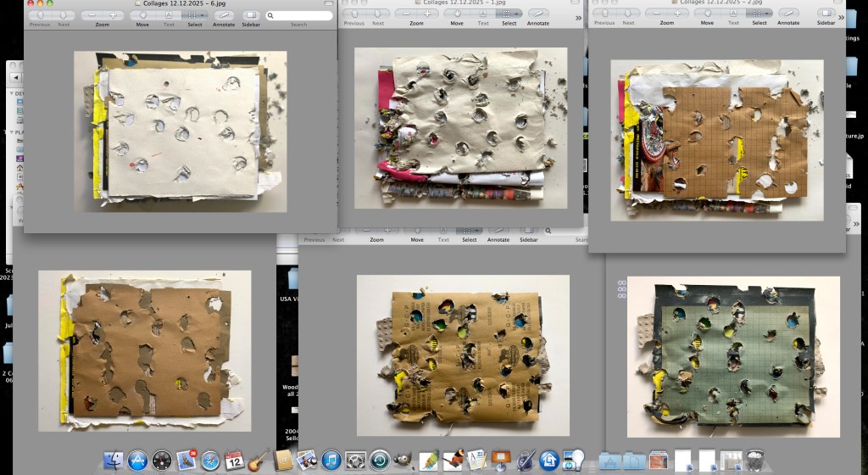
Task: Zoom in on the Collages 6.jpg image
Action: click(x=113, y=14)
